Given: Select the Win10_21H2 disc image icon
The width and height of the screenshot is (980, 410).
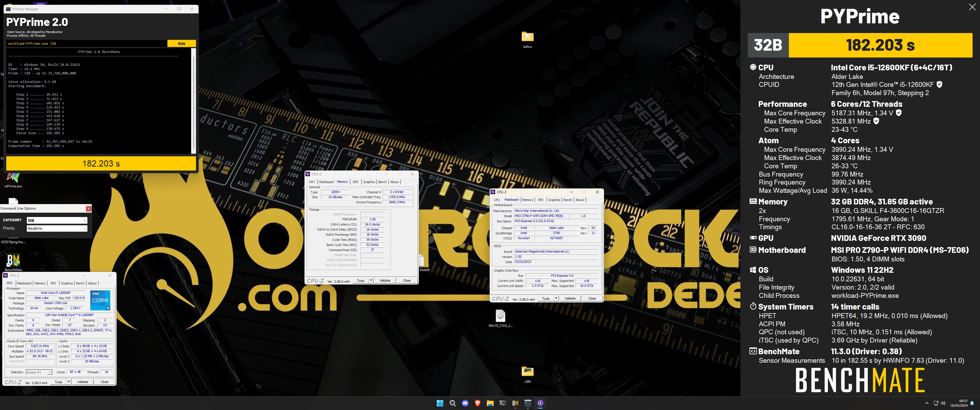Looking at the screenshot, I should coord(500,318).
